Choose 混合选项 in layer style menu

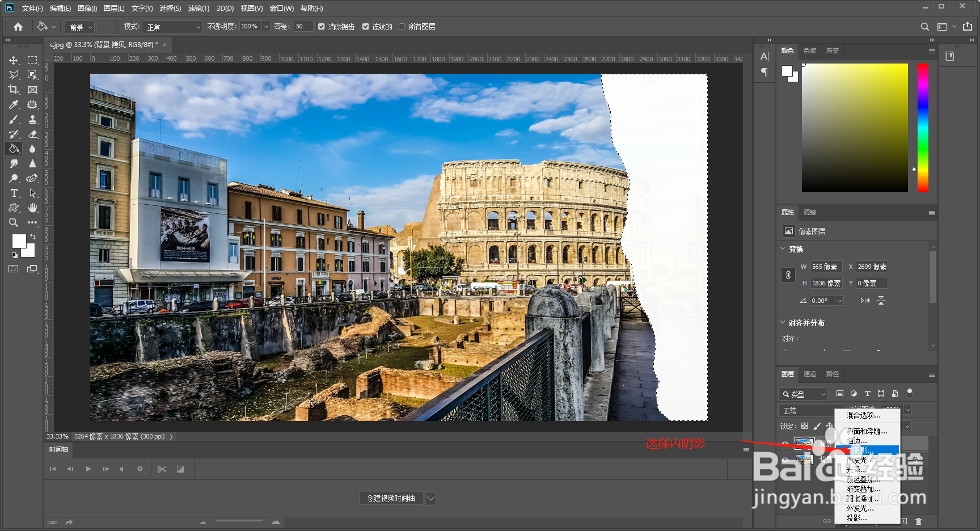867,415
